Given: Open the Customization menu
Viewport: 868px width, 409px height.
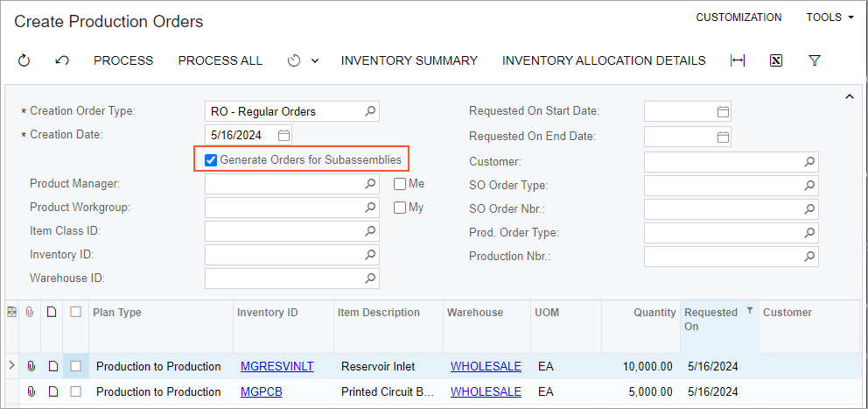Looking at the screenshot, I should [x=738, y=18].
